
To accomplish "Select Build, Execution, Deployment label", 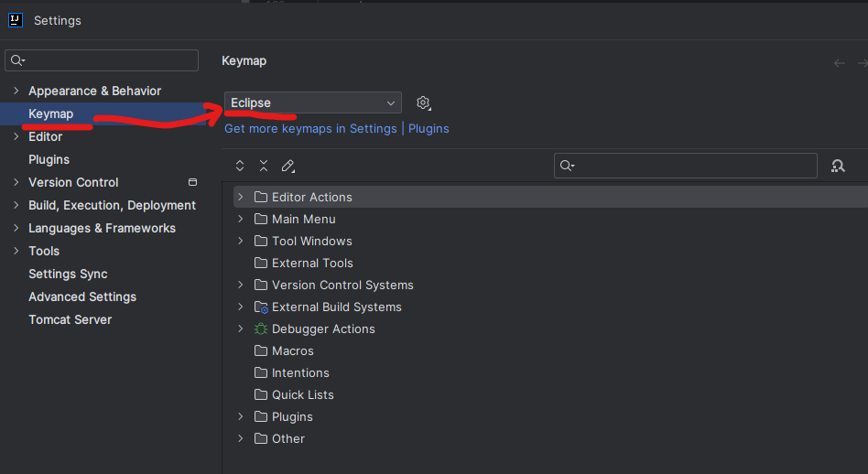I will point(112,205).
